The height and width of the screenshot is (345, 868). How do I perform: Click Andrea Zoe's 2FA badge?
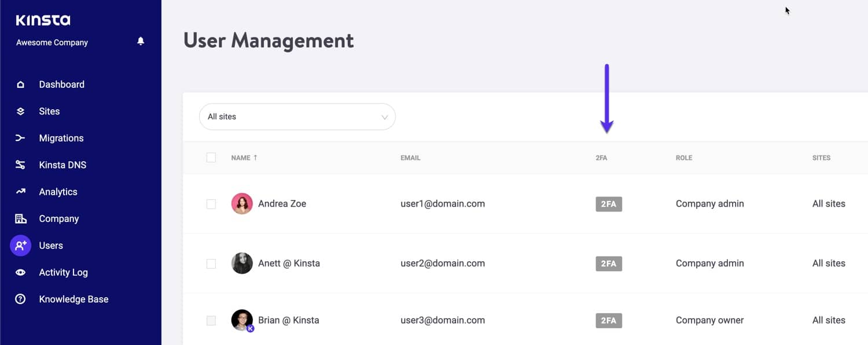tap(609, 204)
